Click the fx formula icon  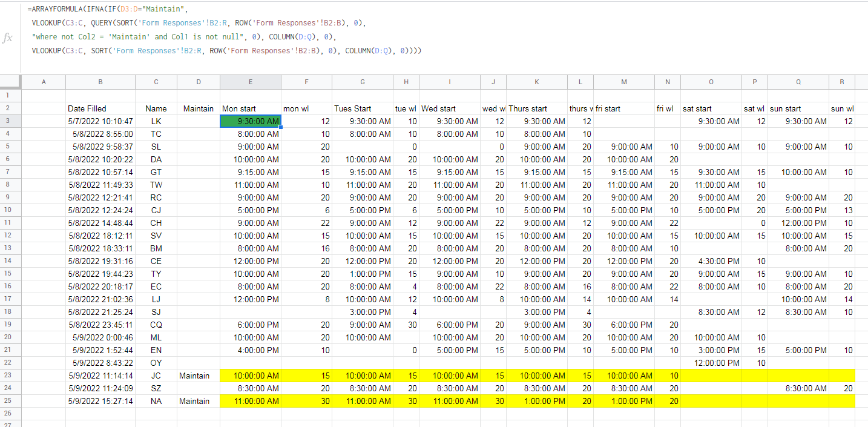[7, 38]
